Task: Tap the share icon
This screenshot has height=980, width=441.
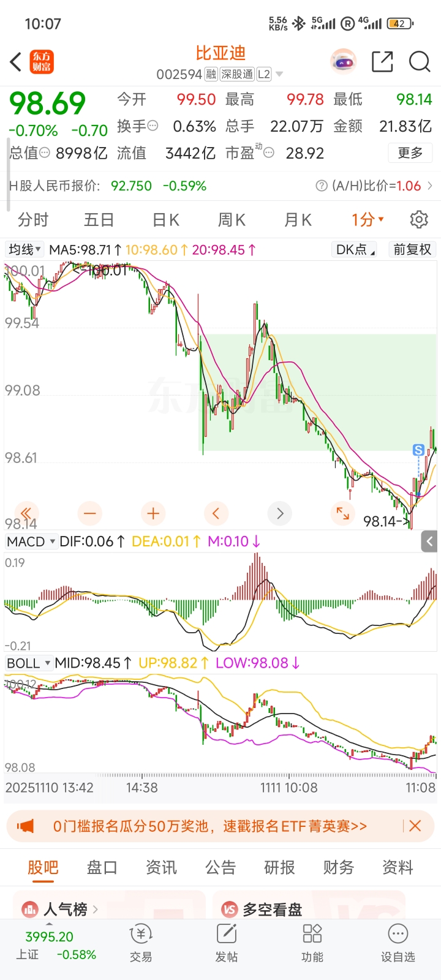Action: point(382,62)
